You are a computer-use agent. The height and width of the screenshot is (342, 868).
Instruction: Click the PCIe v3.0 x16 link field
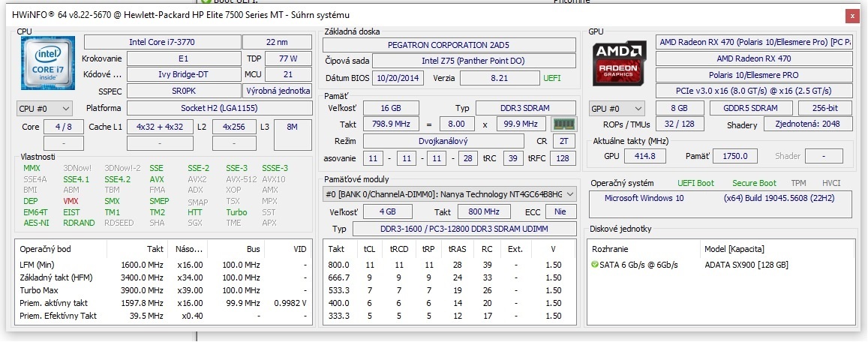pyautogui.click(x=754, y=91)
